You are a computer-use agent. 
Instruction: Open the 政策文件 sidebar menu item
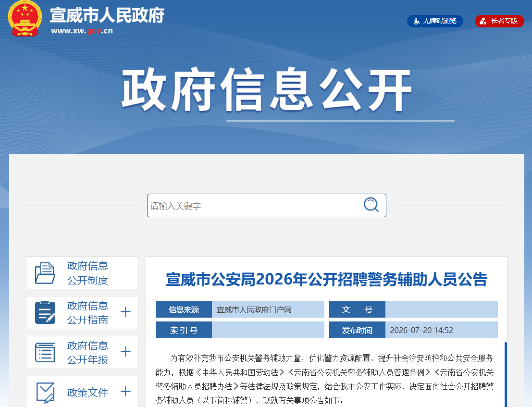(x=82, y=392)
